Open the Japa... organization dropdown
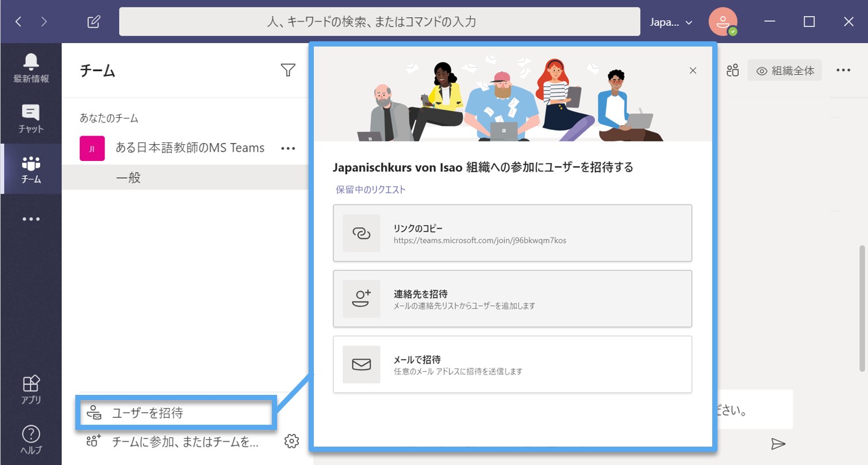868x465 pixels. point(671,22)
